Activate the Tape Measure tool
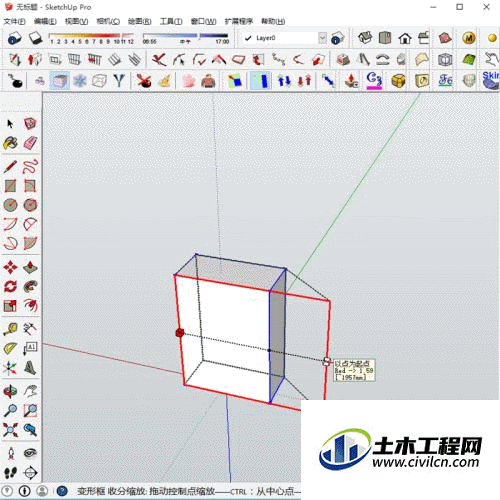The image size is (500, 500). tap(10, 329)
